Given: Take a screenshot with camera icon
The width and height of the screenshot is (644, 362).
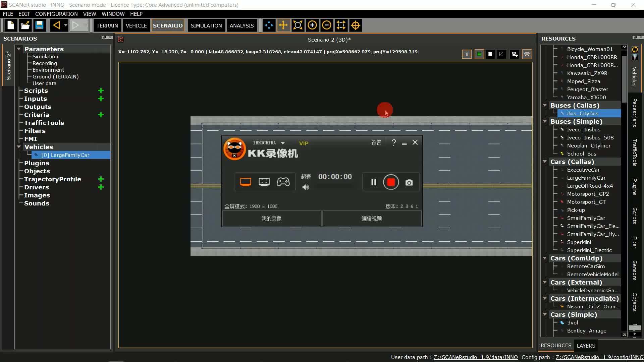Looking at the screenshot, I should click(409, 182).
